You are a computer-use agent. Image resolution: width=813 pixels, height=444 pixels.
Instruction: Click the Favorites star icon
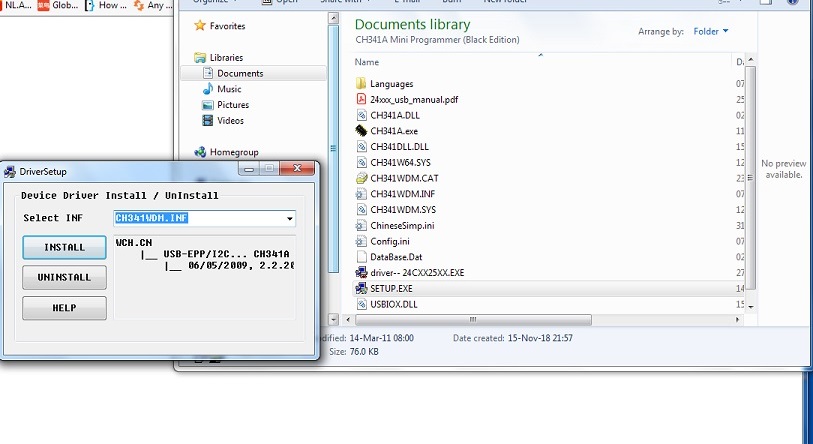[200, 25]
